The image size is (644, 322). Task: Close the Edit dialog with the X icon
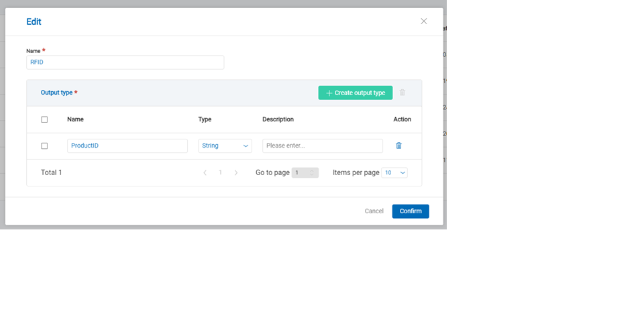[423, 21]
